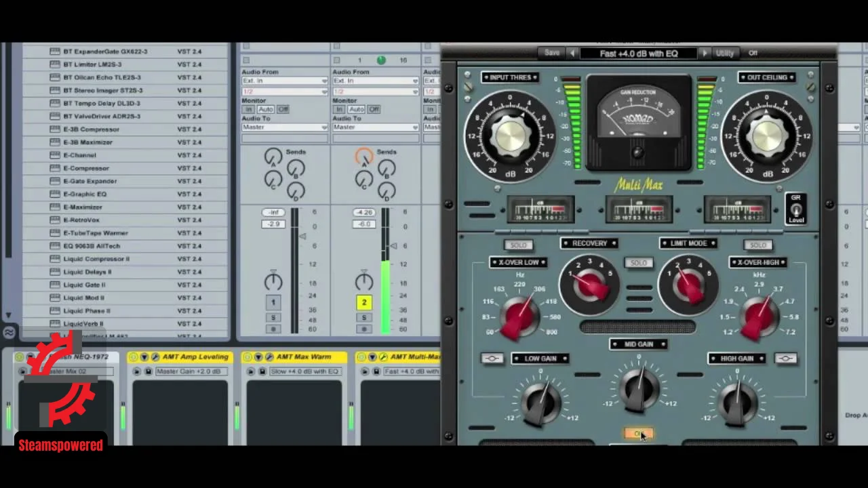Toggle the high band SOLO button
The image size is (868, 488).
[x=758, y=245]
